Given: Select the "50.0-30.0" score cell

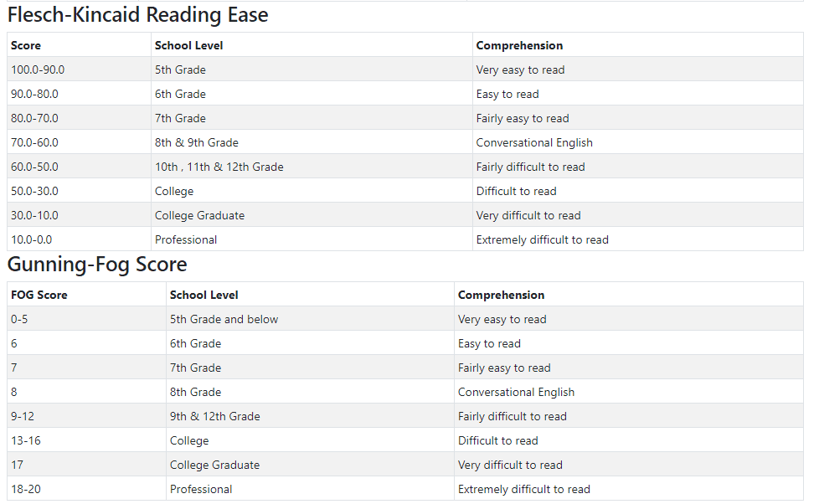Looking at the screenshot, I should click(35, 191).
